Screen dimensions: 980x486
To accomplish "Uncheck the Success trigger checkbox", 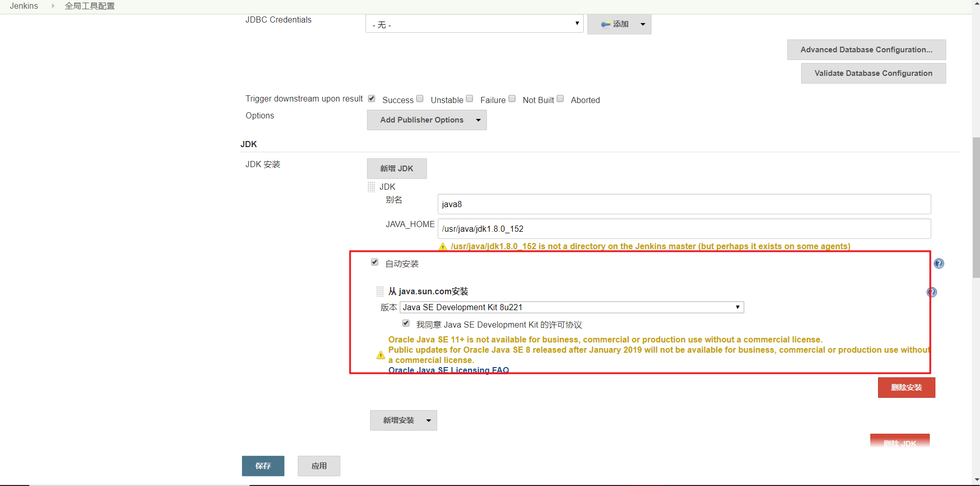I will pos(372,98).
